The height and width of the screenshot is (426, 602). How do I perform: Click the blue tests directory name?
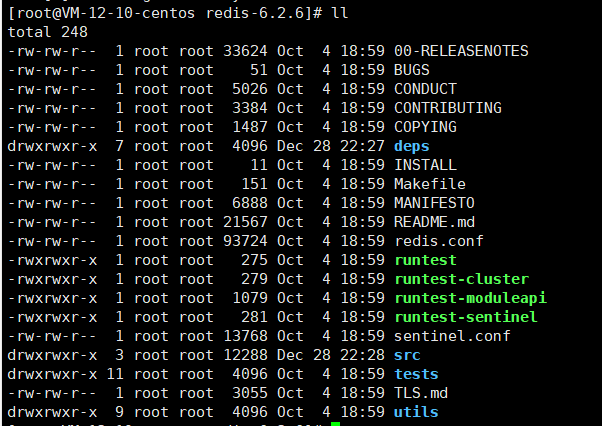point(416,374)
